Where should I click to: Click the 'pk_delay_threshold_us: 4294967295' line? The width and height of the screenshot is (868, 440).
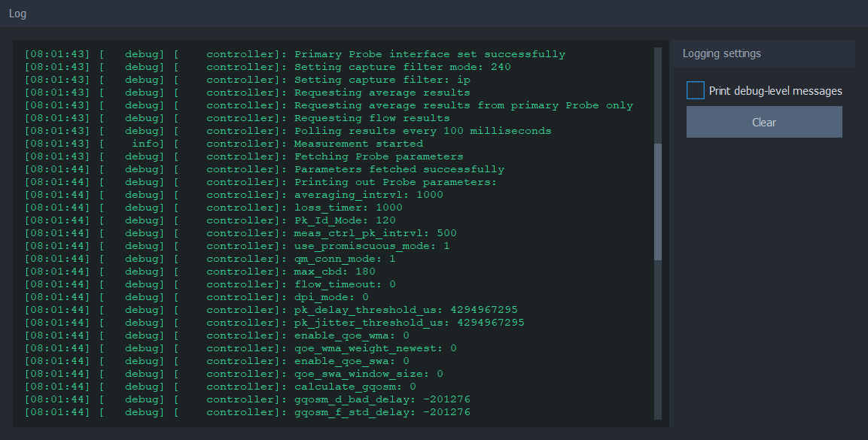coord(271,310)
